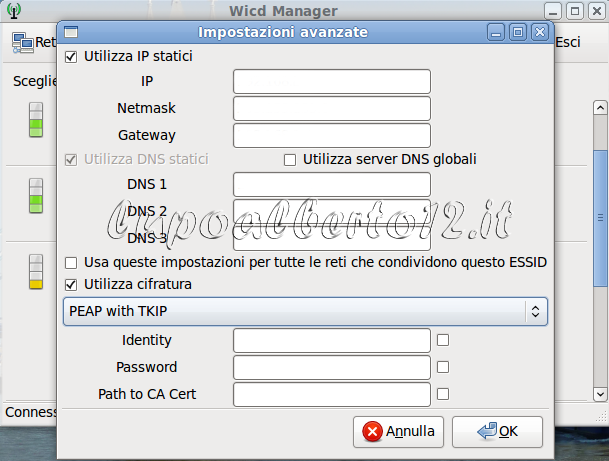
Task: Toggle the checkbox next to Password field
Action: pyautogui.click(x=443, y=367)
